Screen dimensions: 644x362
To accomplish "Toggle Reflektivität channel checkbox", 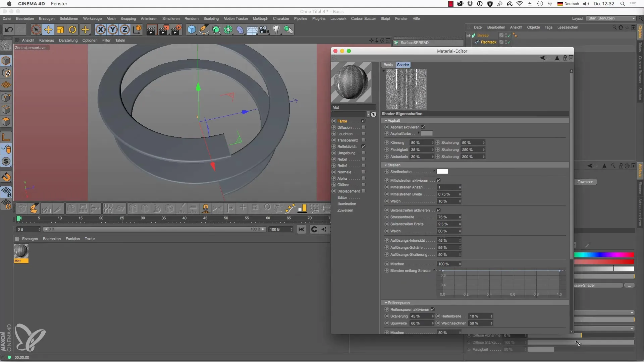I will 363,146.
